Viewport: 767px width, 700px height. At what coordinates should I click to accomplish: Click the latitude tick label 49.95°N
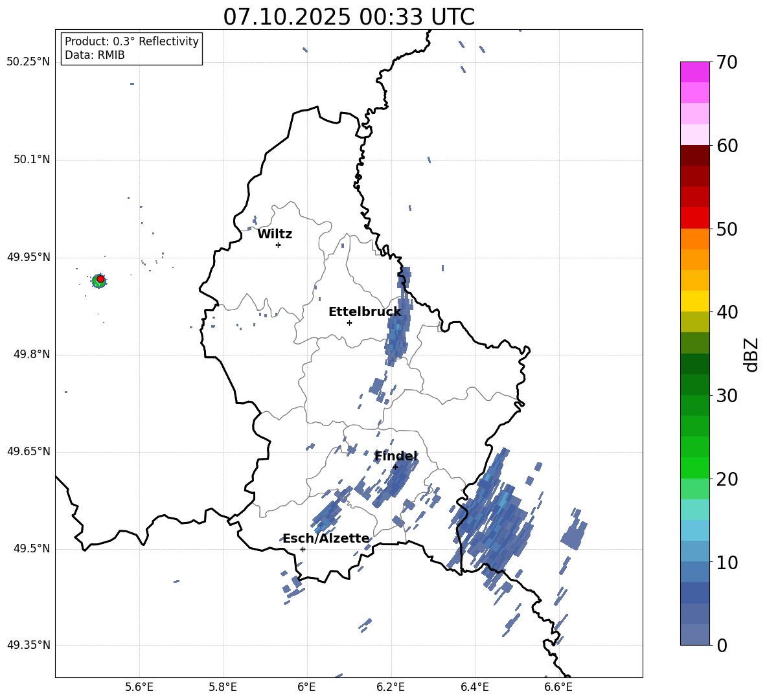[x=29, y=257]
